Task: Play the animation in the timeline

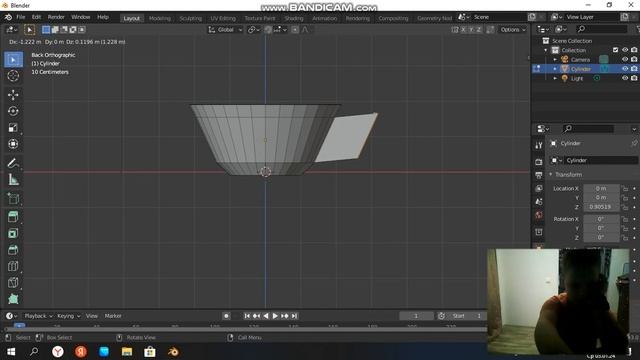Action: coord(275,316)
